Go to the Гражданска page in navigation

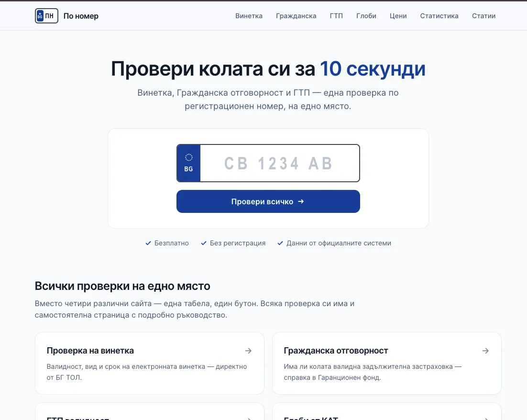[296, 16]
